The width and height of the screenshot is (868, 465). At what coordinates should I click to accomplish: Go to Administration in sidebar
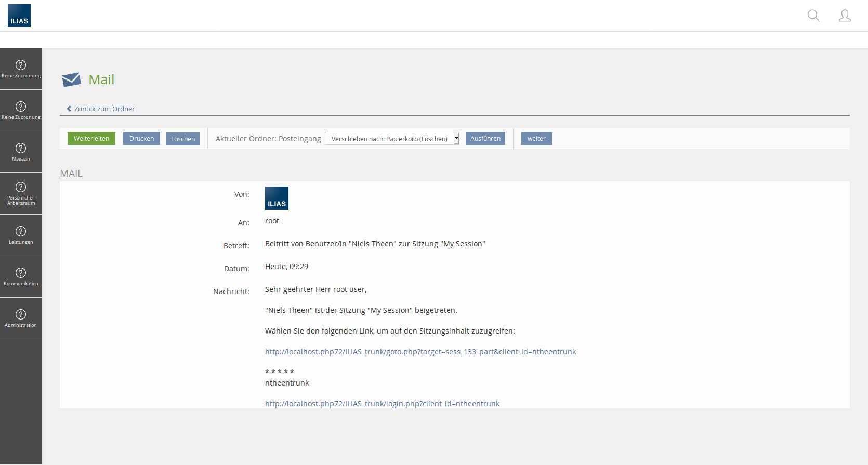pos(21,318)
